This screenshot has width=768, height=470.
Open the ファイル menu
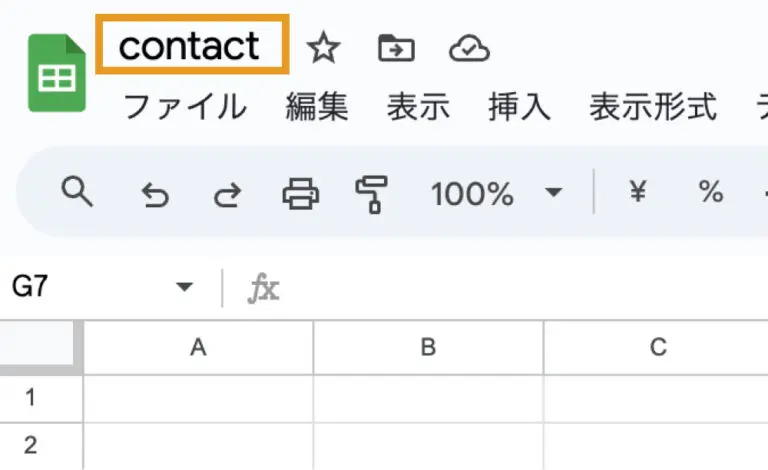[x=184, y=106]
